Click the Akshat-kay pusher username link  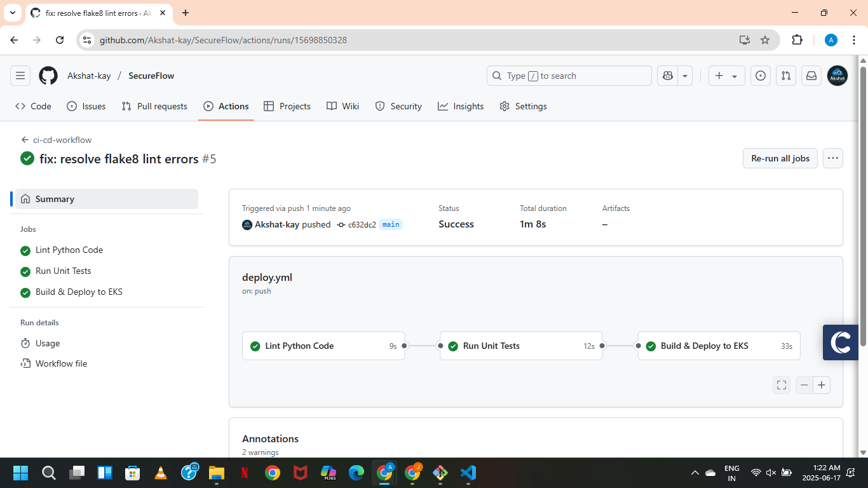(x=277, y=224)
